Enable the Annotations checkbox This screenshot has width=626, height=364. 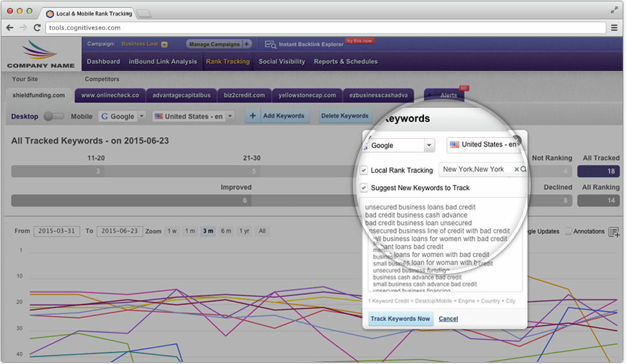(x=568, y=231)
